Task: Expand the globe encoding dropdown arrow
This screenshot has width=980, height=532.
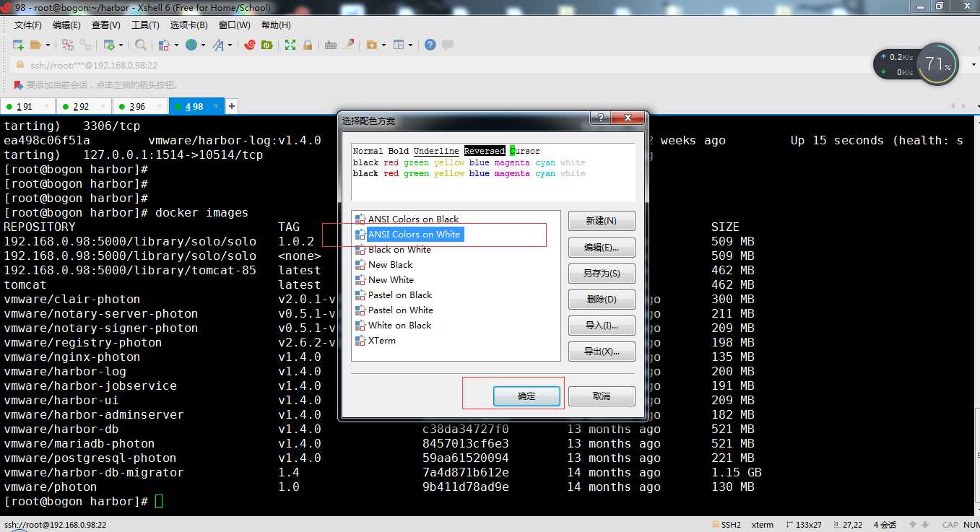Action: 204,45
